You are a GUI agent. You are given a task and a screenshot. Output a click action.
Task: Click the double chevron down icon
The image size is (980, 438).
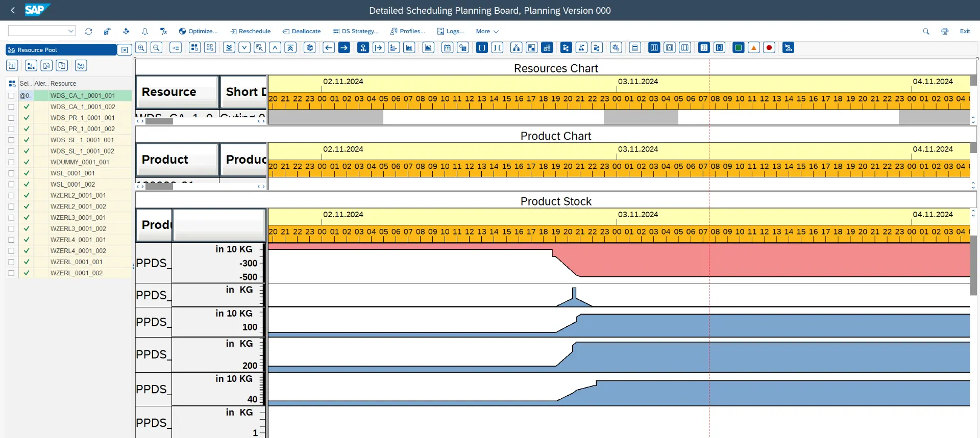229,47
